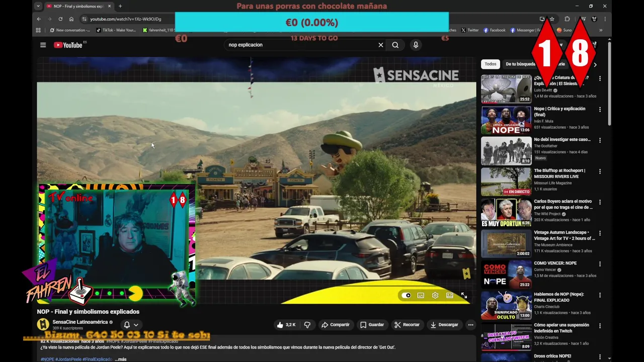
Task: Start voice search with microphone icon
Action: [x=416, y=45]
